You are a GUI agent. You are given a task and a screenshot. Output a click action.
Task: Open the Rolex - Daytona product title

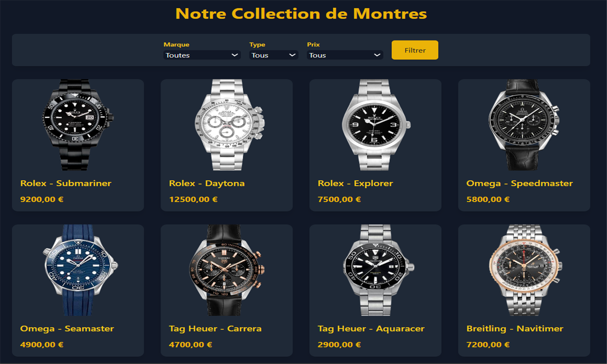pyautogui.click(x=207, y=183)
